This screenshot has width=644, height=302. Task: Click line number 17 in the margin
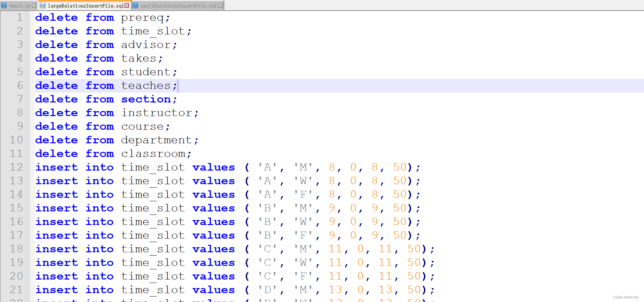point(16,235)
